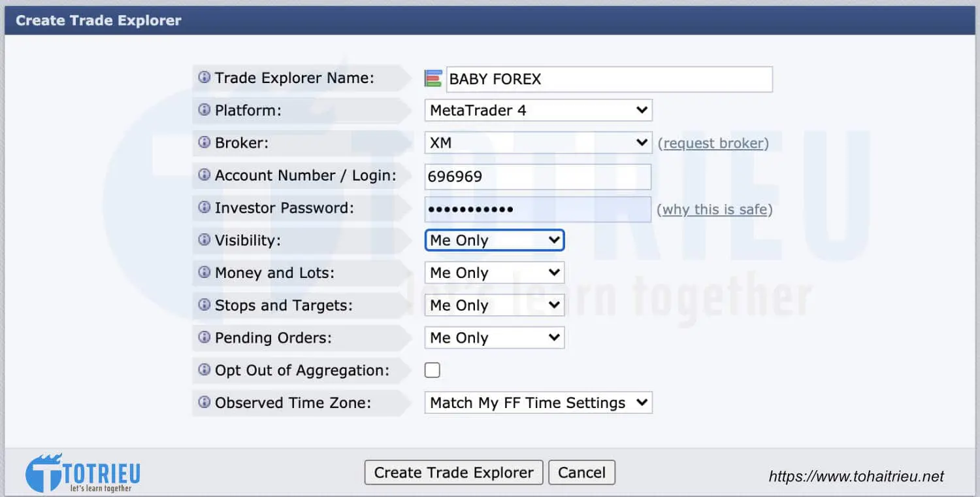Click info icon beside Opt Out of Aggregation
980x497 pixels.
[204, 370]
